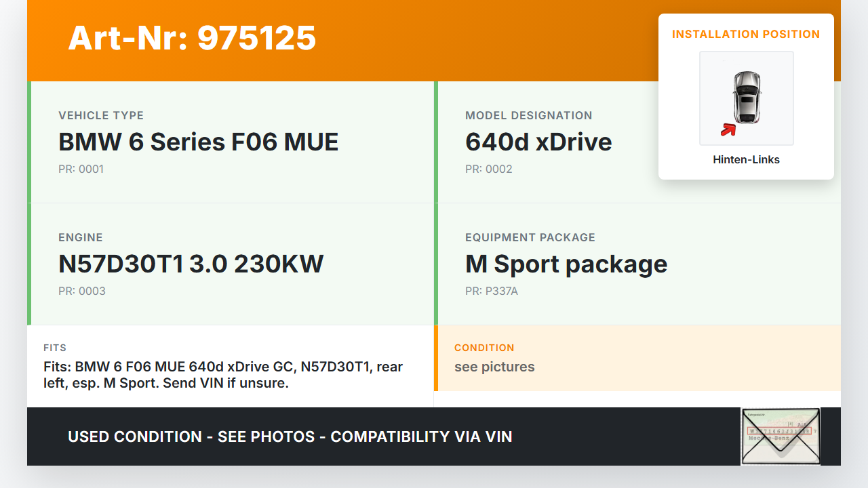The width and height of the screenshot is (868, 488).
Task: Click the top-view car image
Action: [x=747, y=97]
